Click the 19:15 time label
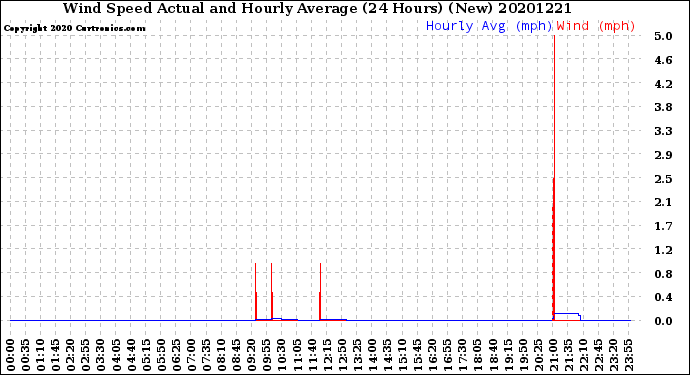 [509, 355]
